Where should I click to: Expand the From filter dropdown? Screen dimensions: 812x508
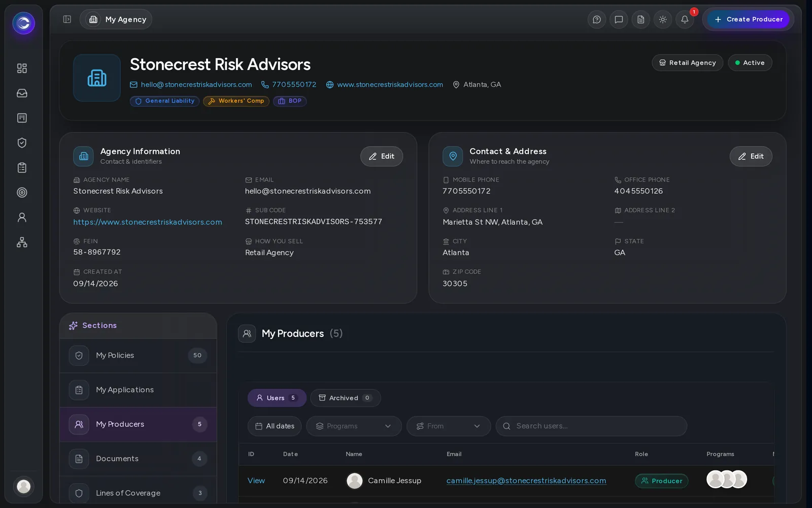coord(449,426)
